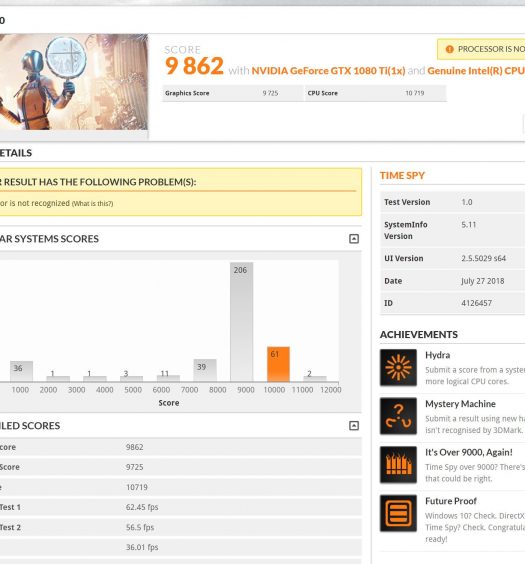
Task: Click the It's Over 9000 flames icon
Action: pos(398,464)
